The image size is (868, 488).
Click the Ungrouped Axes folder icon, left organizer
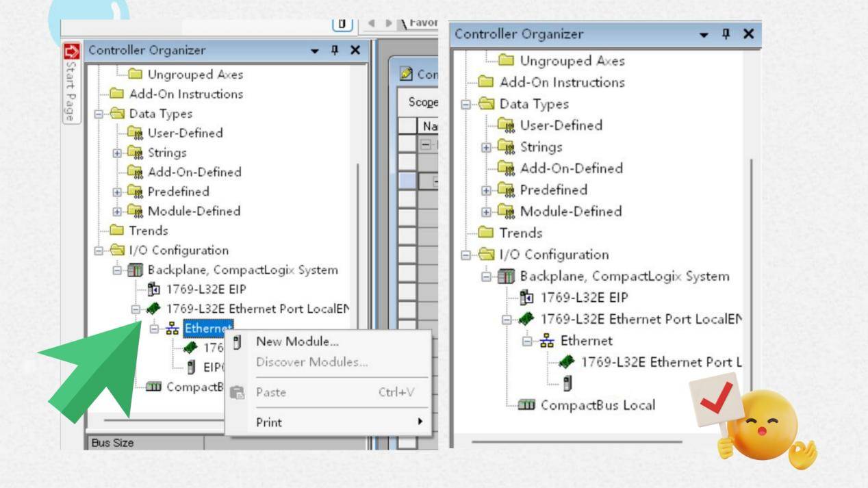pos(136,75)
